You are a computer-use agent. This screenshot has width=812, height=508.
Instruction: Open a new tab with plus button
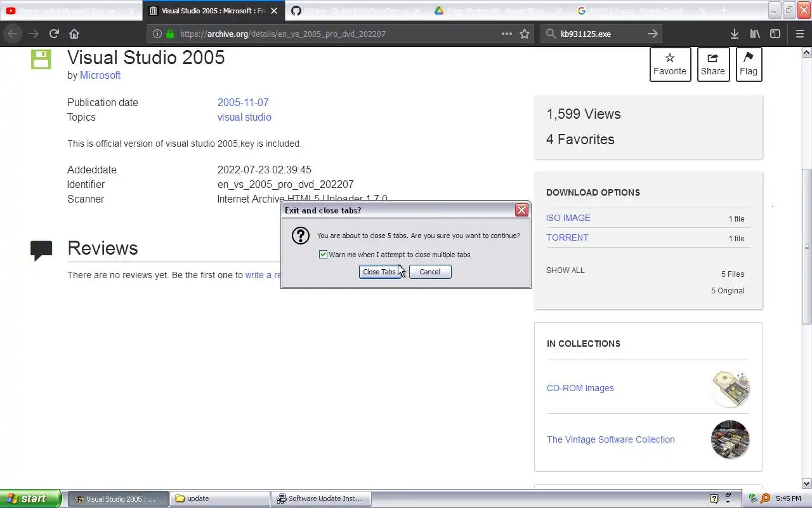tap(724, 11)
